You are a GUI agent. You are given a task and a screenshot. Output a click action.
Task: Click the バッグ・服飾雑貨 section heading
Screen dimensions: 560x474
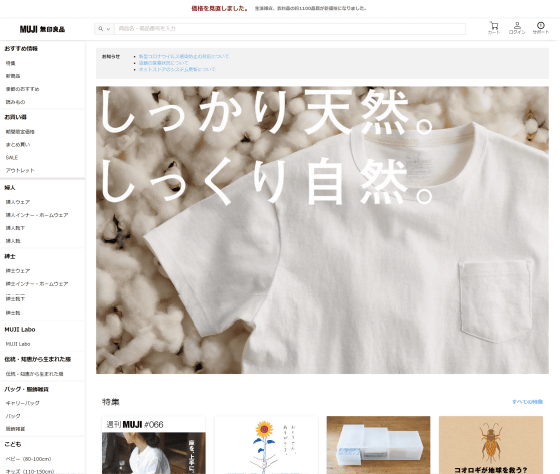point(26,389)
